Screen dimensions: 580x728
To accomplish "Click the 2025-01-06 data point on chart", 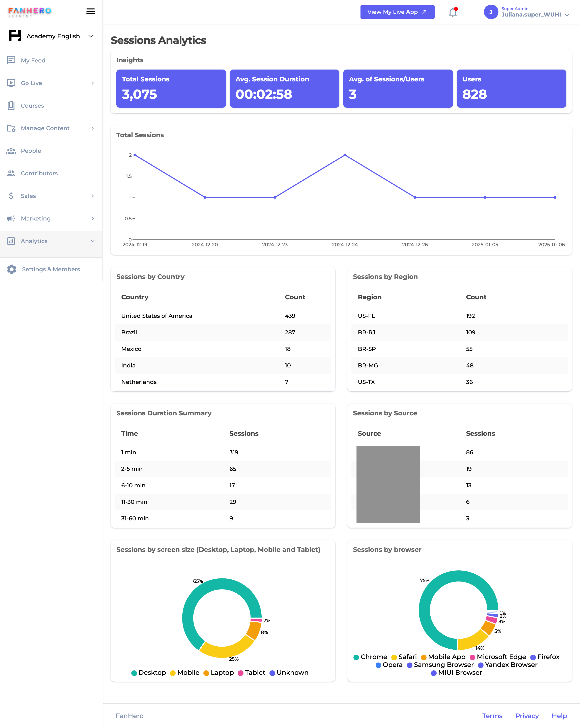I will pos(555,197).
